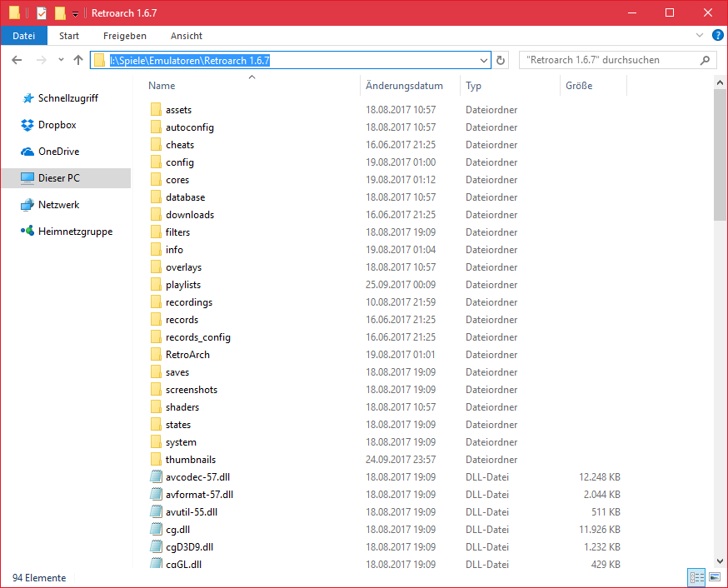Switch to the Freigeben ribbon tab

point(124,36)
